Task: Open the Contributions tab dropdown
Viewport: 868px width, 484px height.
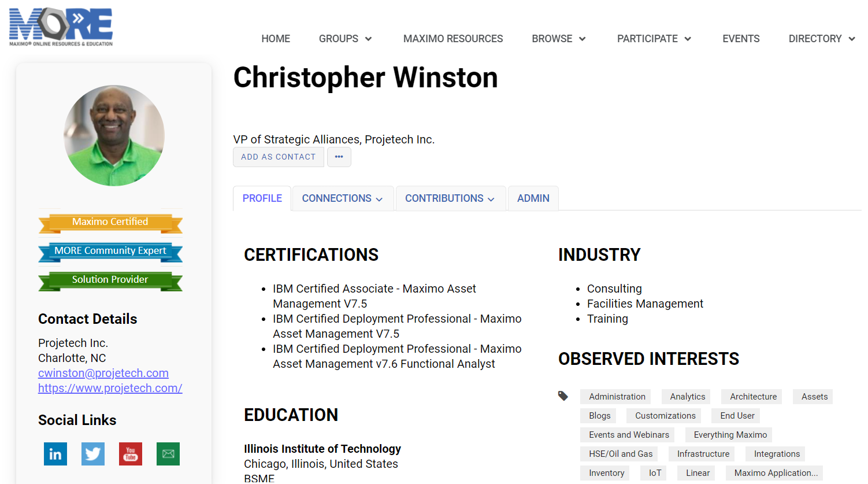Action: [x=450, y=198]
